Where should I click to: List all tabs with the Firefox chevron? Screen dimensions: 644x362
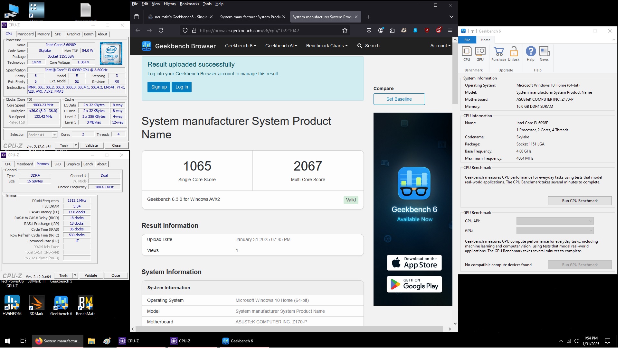[451, 17]
